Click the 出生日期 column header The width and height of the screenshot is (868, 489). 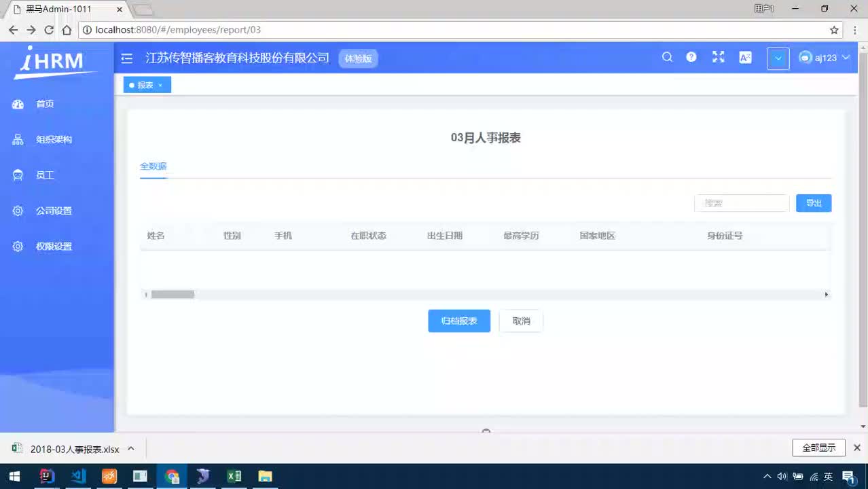pyautogui.click(x=445, y=236)
